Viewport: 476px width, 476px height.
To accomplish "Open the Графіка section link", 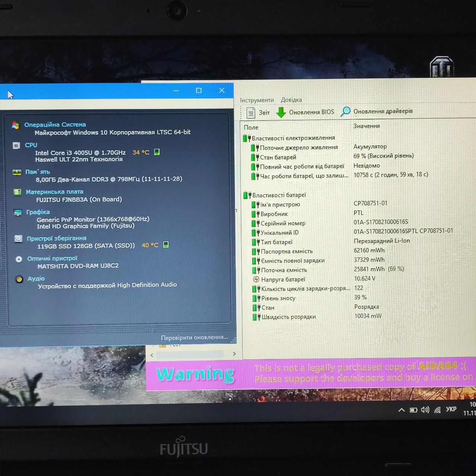I will pos(38,212).
